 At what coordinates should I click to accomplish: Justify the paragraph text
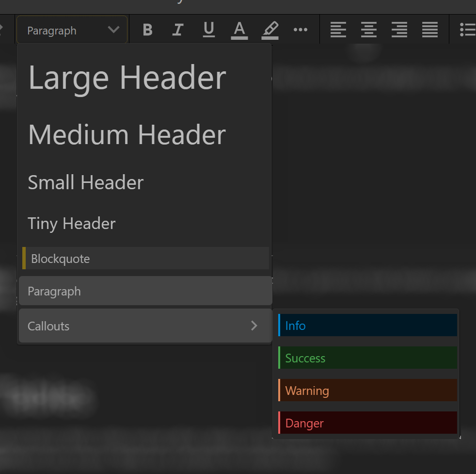coord(430,30)
